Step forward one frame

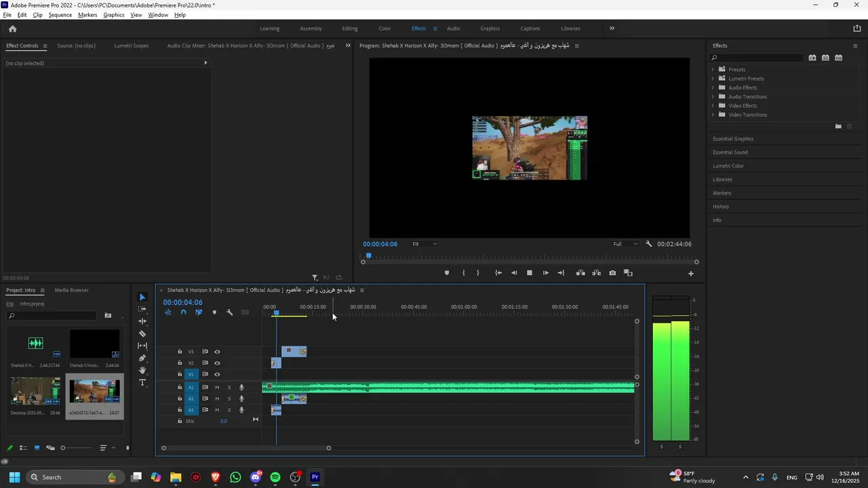pos(546,272)
